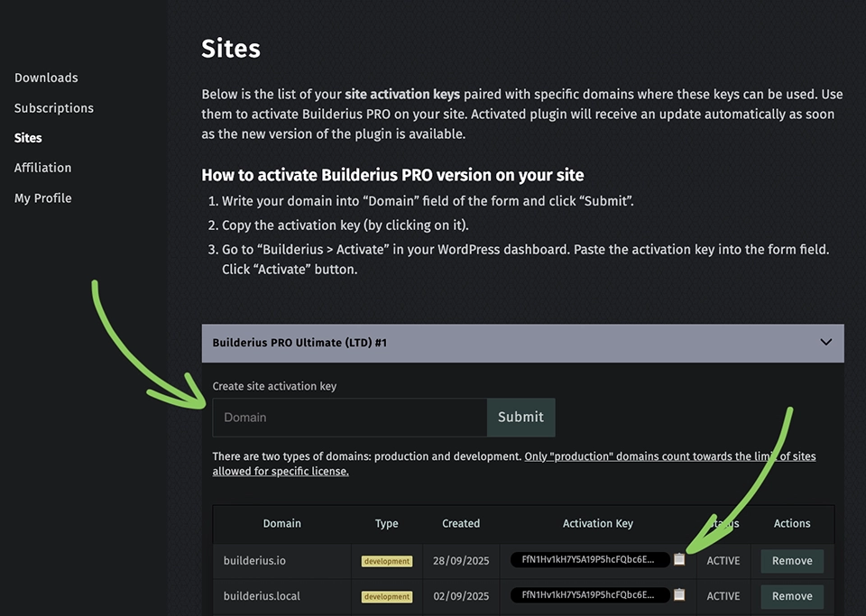Click the masked activation key for builderius.io
This screenshot has width=866, height=616.
pyautogui.click(x=591, y=560)
